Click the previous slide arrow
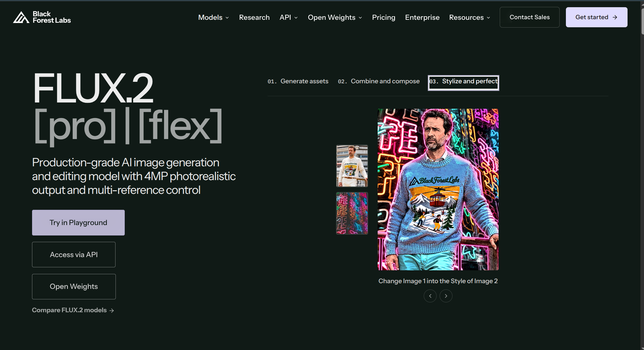This screenshot has width=644, height=350. point(430,296)
